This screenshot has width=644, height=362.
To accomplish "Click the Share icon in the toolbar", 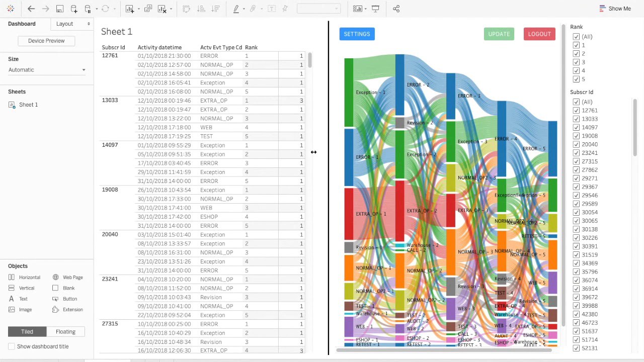I will click(x=396, y=9).
